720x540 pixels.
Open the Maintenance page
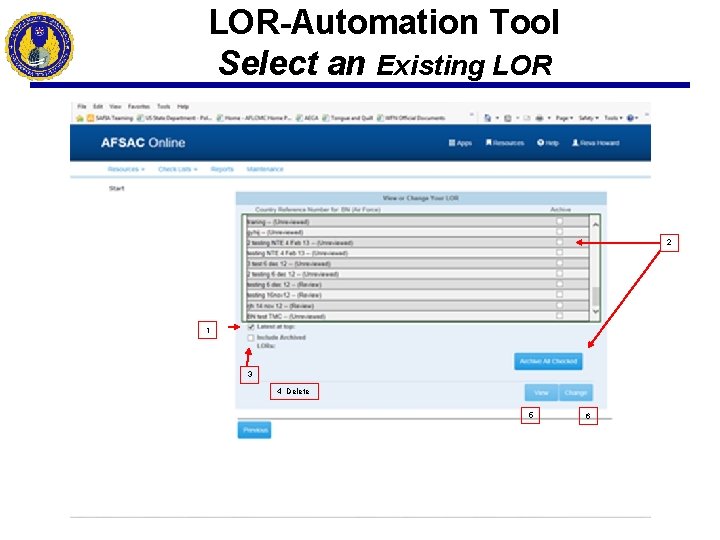pos(265,169)
